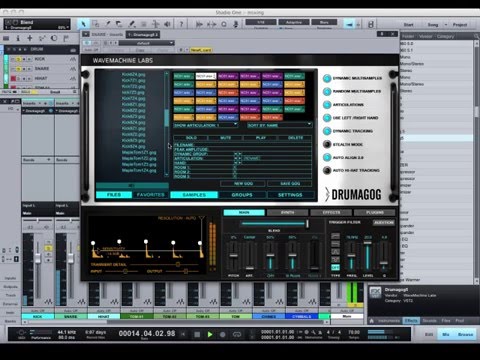480x360 pixels.
Task: Switch to the SETTINGS tab
Action: pos(290,195)
